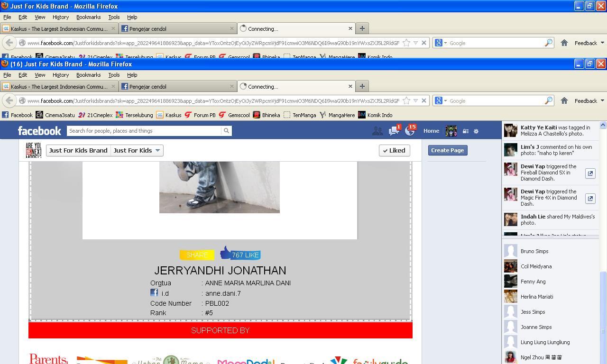Open the Feedback dropdown in toolbar
Viewport: 607px width, 364px height.
pos(589,100)
